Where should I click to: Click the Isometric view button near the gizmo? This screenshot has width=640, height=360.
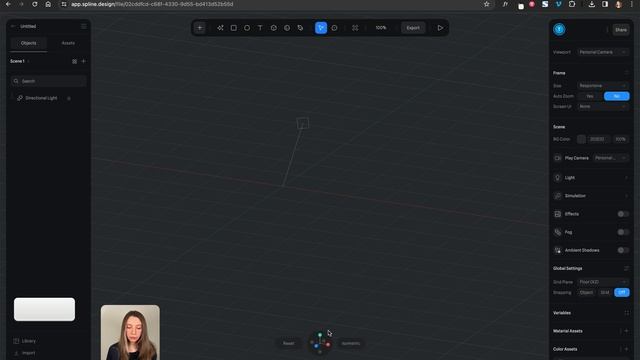(351, 343)
